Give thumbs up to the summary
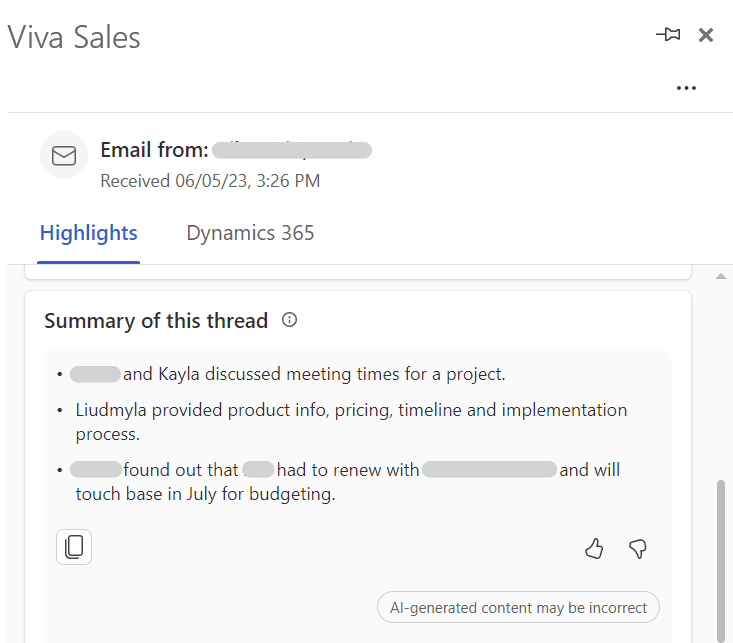The image size is (733, 643). [594, 548]
